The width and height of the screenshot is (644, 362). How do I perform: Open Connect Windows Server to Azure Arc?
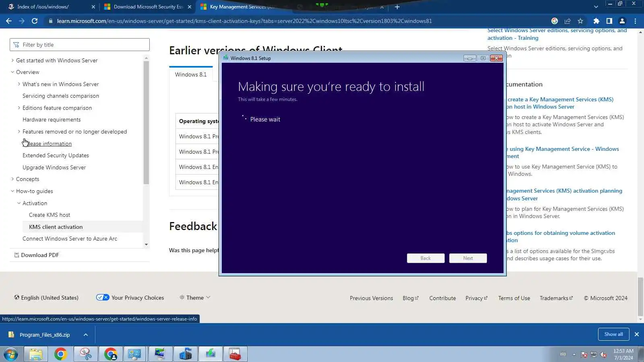pos(70,239)
